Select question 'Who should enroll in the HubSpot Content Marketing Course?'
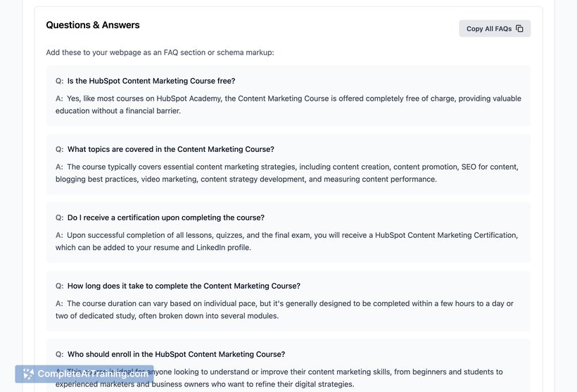 pyautogui.click(x=176, y=355)
